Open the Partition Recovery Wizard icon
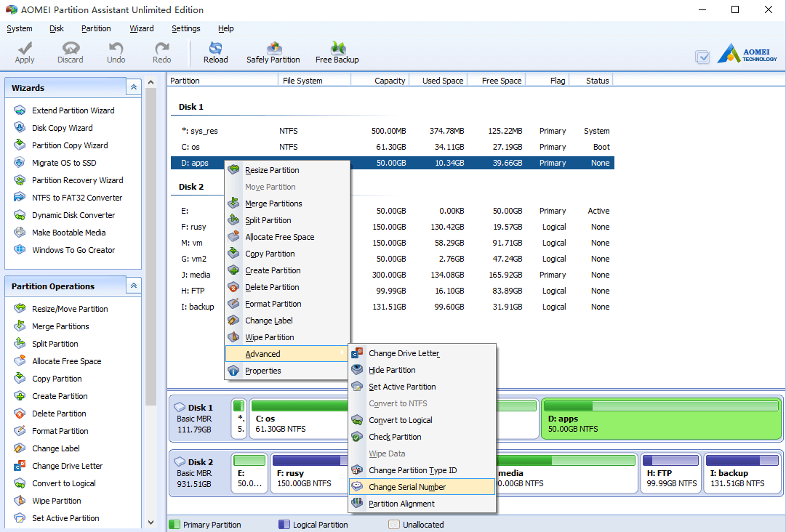The width and height of the screenshot is (786, 532). coord(20,180)
